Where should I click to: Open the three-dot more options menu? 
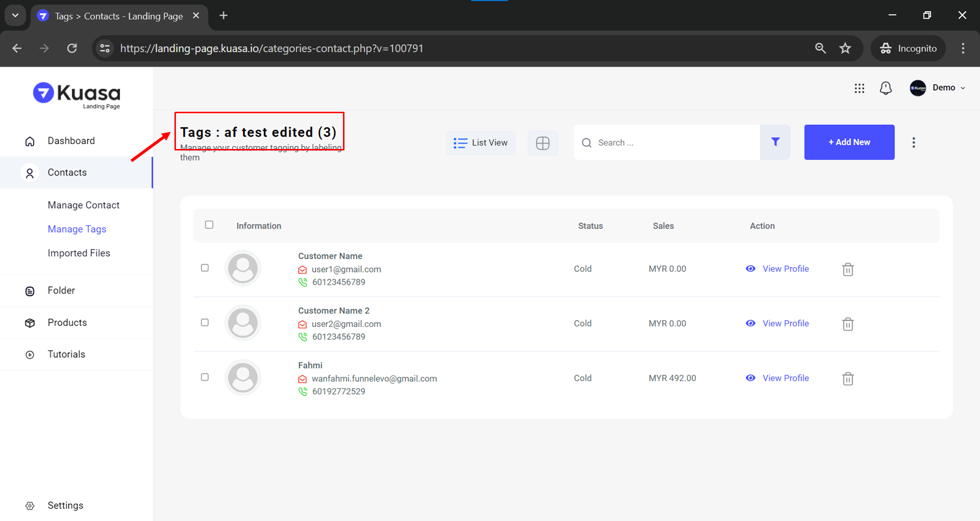(913, 143)
